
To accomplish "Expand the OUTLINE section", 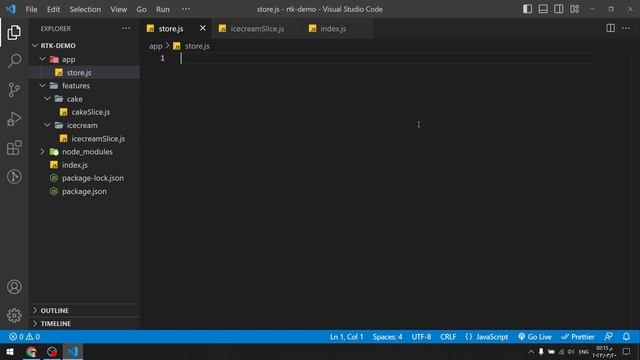I will pos(85,311).
